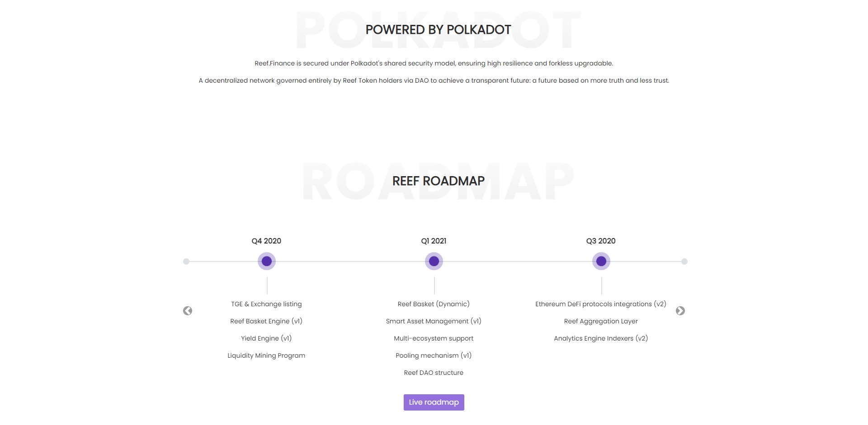The image size is (868, 425).
Task: Click the left end dot of timeline
Action: click(186, 262)
